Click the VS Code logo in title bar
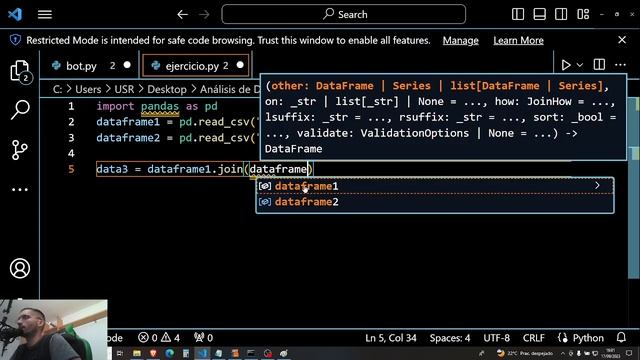 (15, 15)
